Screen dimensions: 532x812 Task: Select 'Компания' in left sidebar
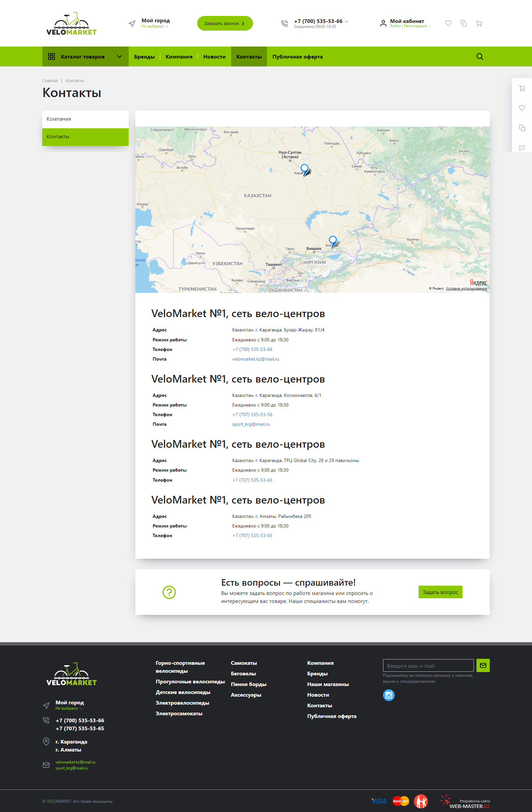point(85,119)
